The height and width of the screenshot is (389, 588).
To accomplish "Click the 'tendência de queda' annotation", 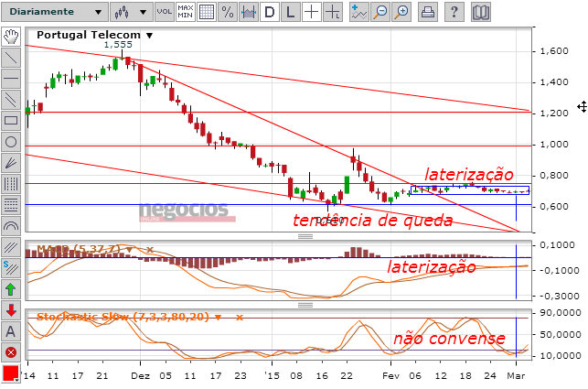I will [373, 221].
